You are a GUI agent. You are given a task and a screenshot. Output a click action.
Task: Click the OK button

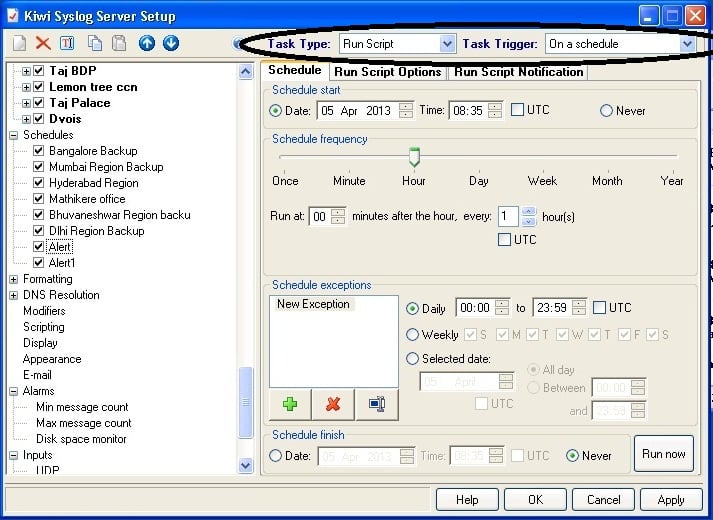click(535, 500)
